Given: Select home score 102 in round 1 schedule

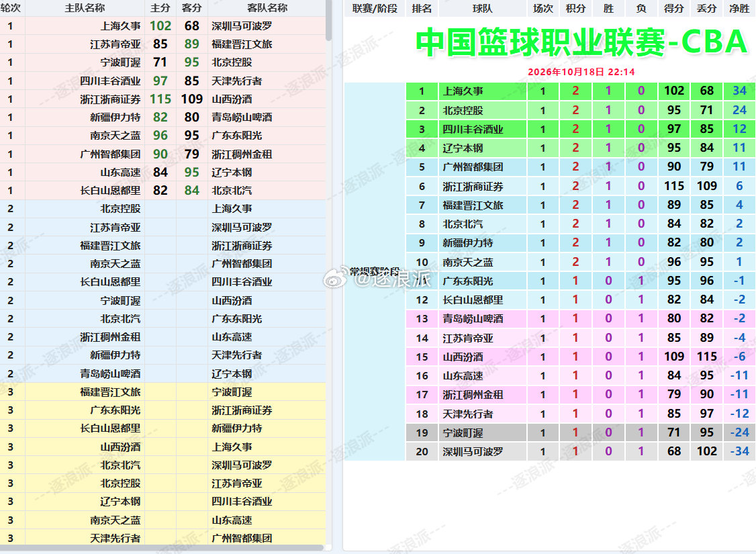Looking at the screenshot, I should tap(160, 26).
